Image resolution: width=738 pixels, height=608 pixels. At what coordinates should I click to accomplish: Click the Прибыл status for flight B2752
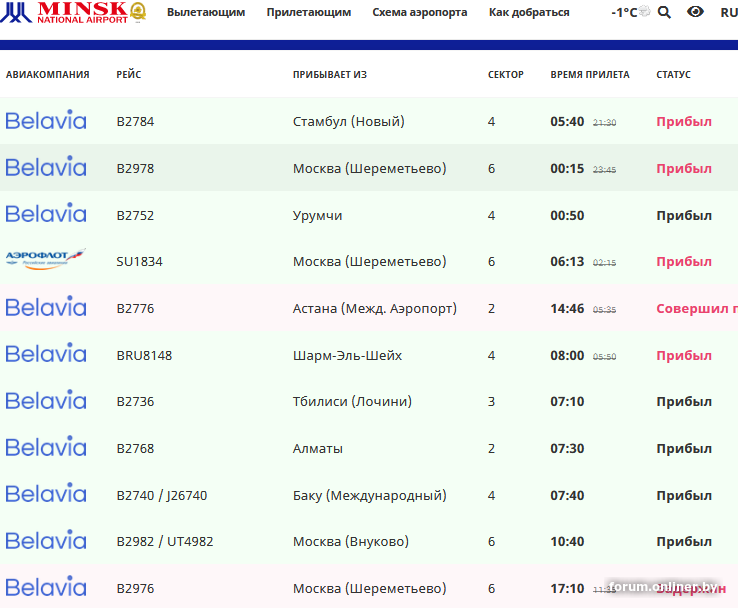684,216
